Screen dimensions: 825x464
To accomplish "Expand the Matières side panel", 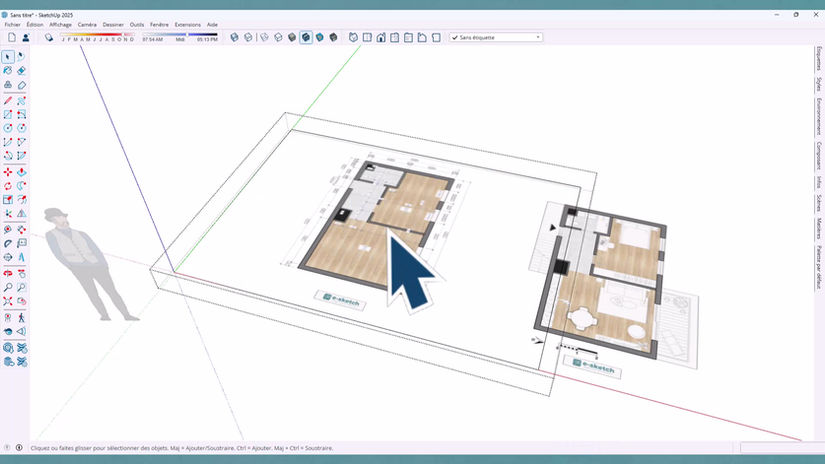I will tap(819, 229).
